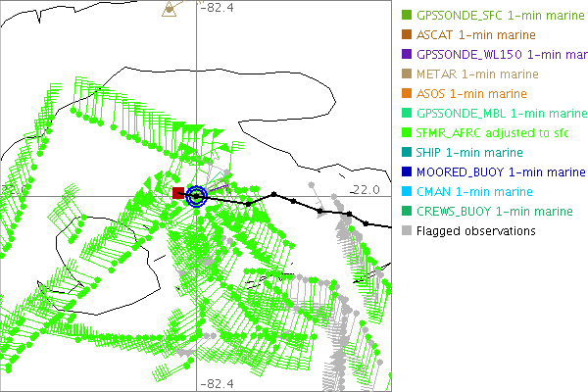Click the dark blue MOORED_BUOY legend square

click(x=407, y=172)
